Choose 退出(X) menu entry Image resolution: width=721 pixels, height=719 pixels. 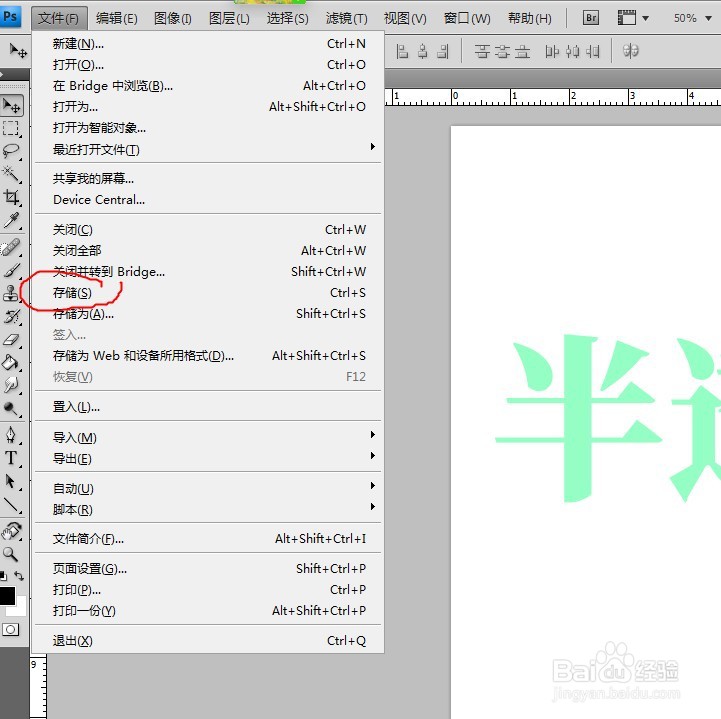(208, 640)
